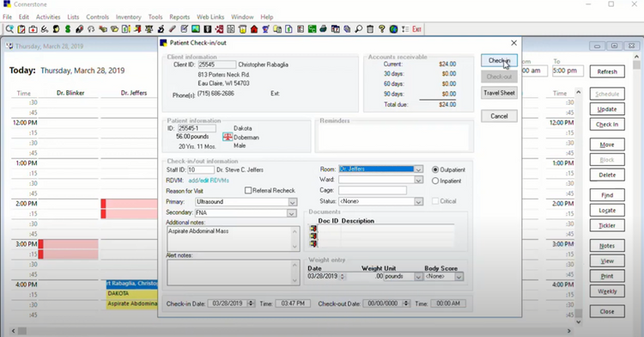
Task: Click the microscope toolbar icon
Action: (x=161, y=29)
